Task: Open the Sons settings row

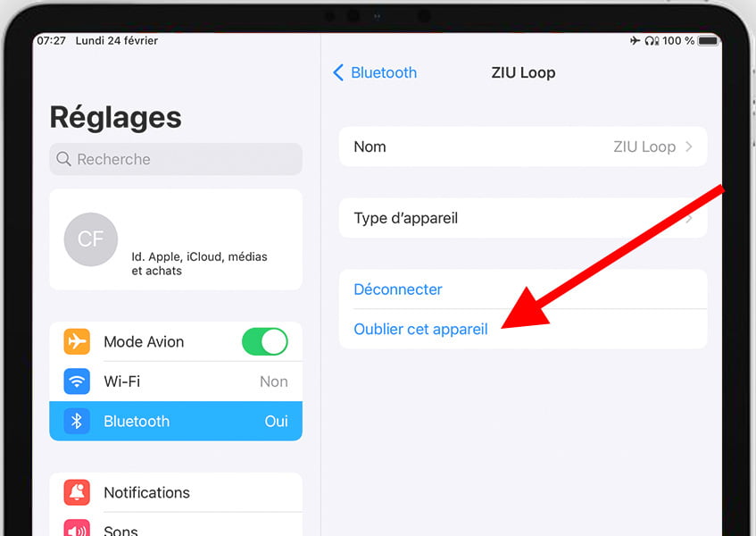Action: click(176, 526)
